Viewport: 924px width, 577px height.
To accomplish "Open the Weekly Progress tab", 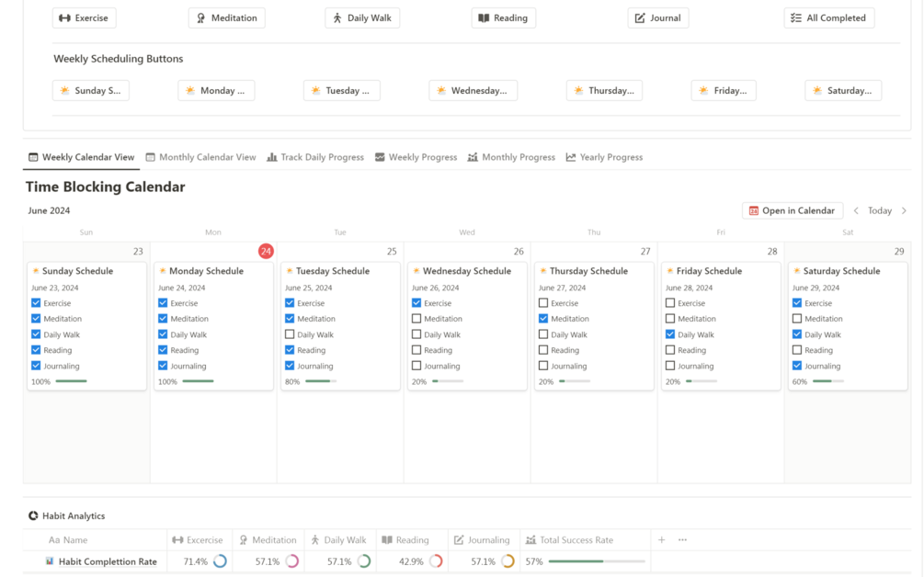I will 416,157.
